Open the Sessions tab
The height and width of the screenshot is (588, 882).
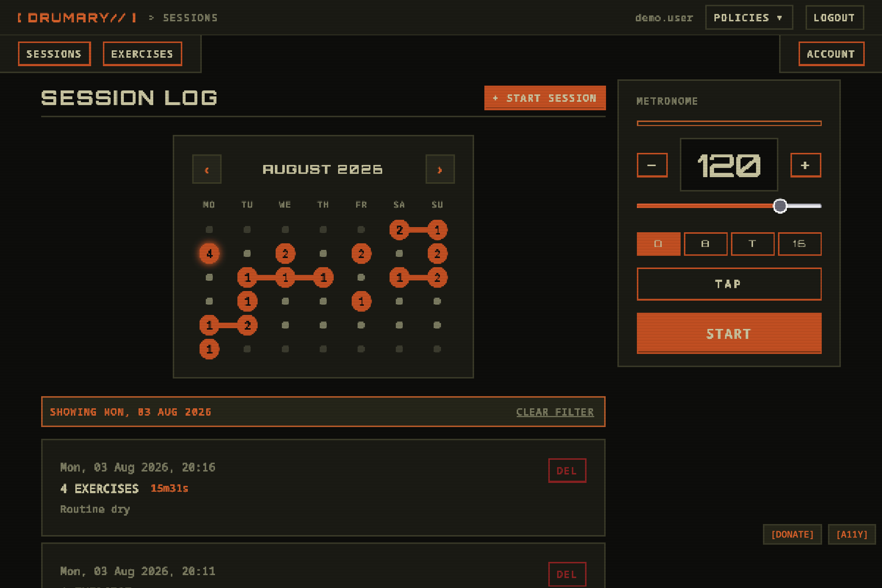click(x=54, y=54)
